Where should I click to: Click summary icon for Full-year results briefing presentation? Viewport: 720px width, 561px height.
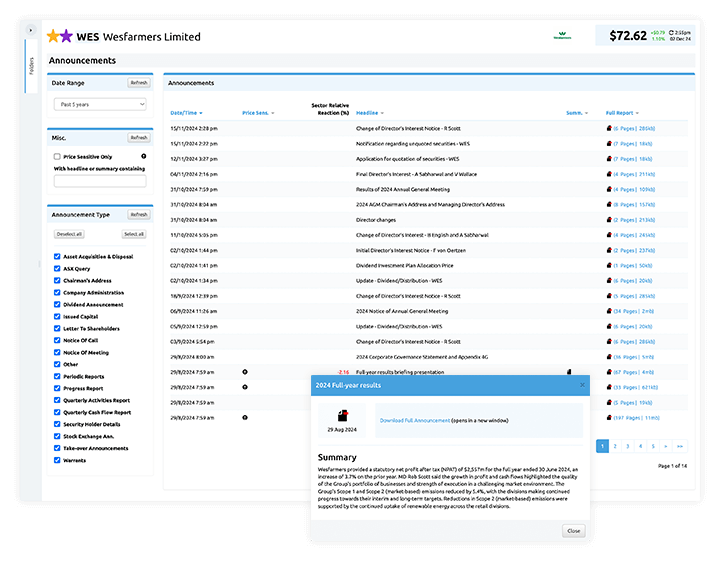570,371
